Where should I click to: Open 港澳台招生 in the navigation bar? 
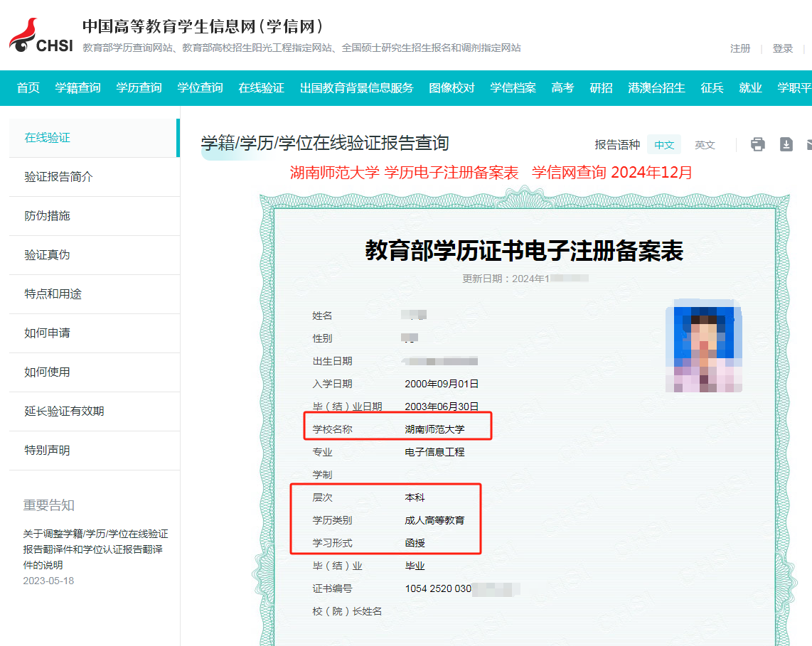click(656, 88)
